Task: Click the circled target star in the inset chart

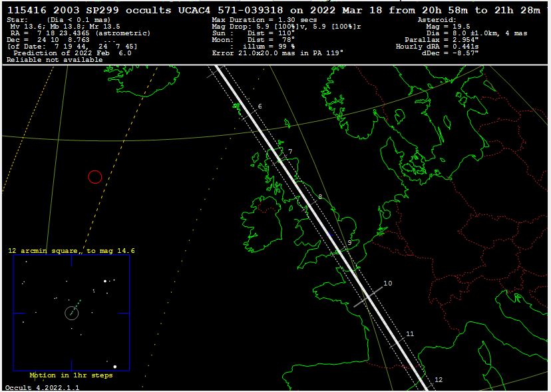Action: click(x=72, y=313)
